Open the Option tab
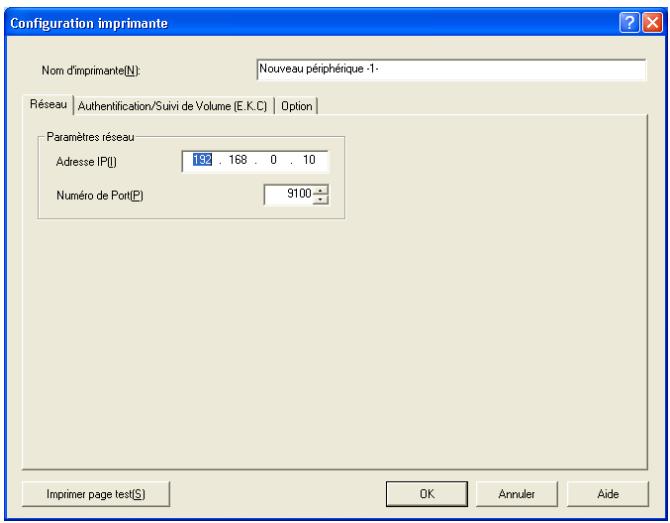Screen dimensions: 670x523 (297, 106)
